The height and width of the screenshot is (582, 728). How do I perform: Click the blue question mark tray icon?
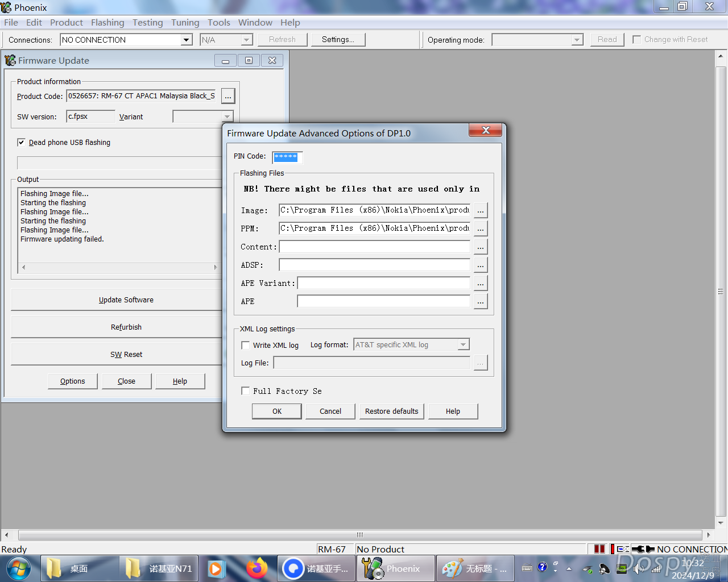pos(542,567)
